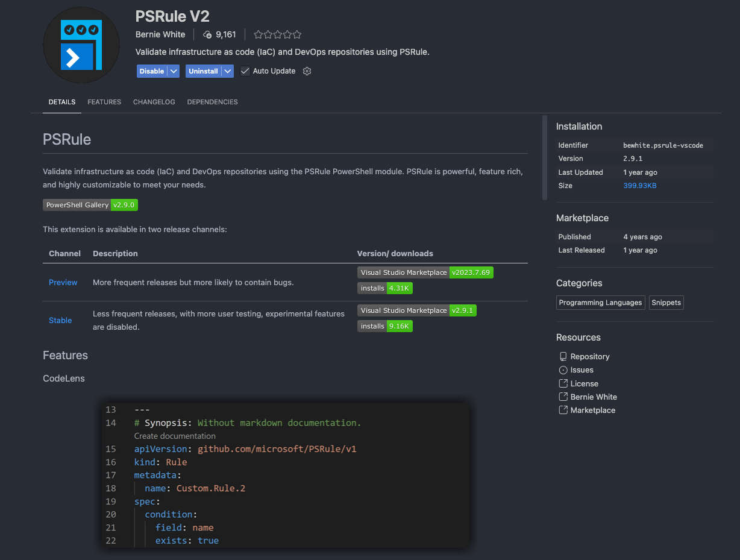Image resolution: width=740 pixels, height=560 pixels.
Task: Switch to the FEATURES tab
Action: coord(104,102)
